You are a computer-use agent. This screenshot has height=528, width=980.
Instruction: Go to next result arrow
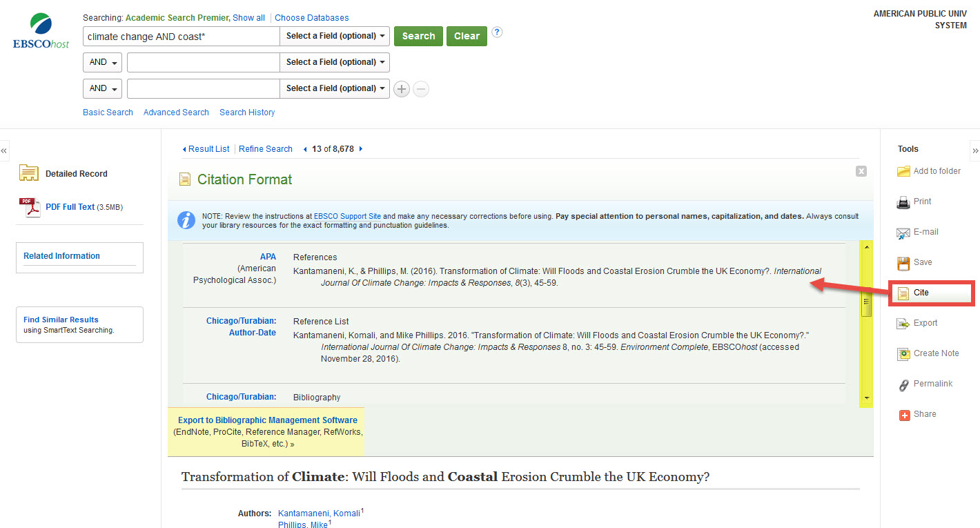pos(361,149)
